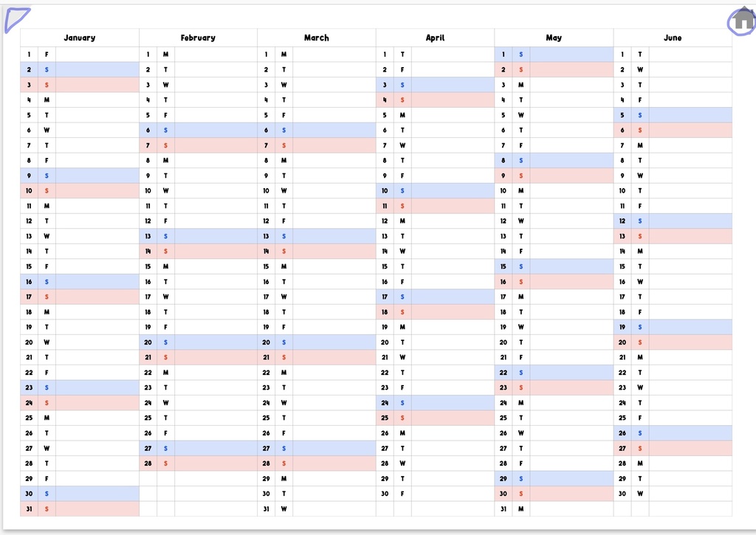Click the January 31 Sunday row
The width and height of the screenshot is (756, 535).
[x=97, y=508]
